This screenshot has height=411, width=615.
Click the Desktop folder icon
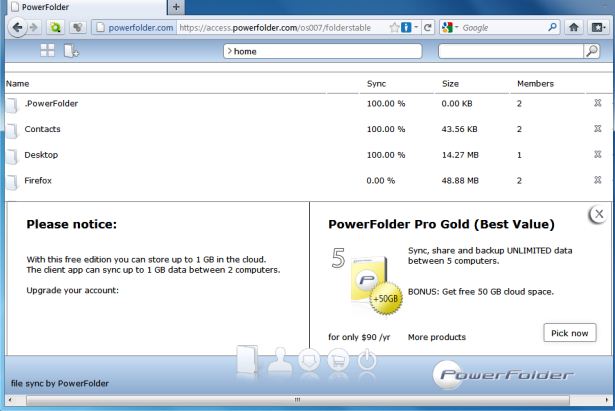(12, 156)
